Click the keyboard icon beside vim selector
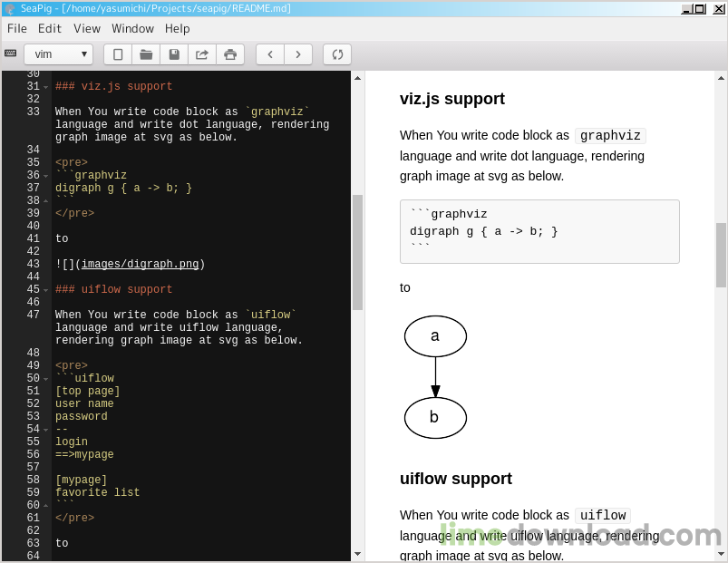This screenshot has height=563, width=728. coord(11,53)
